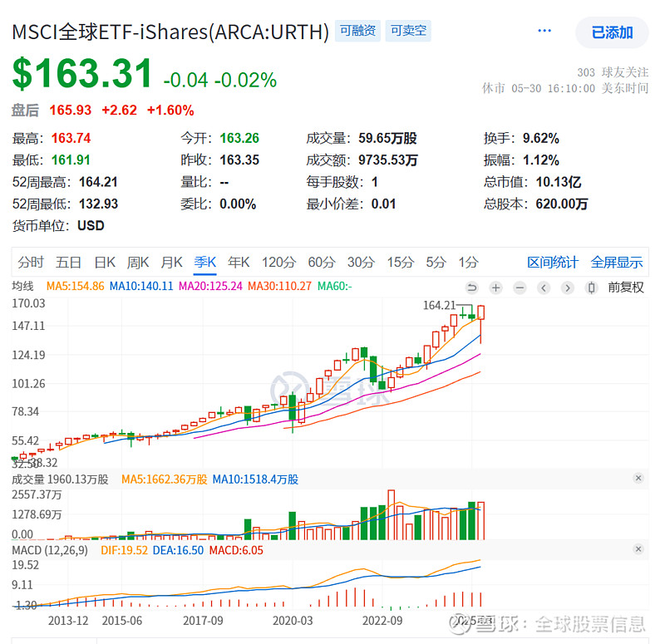Select the candlestick style icon beside 前复权

[x=590, y=288]
